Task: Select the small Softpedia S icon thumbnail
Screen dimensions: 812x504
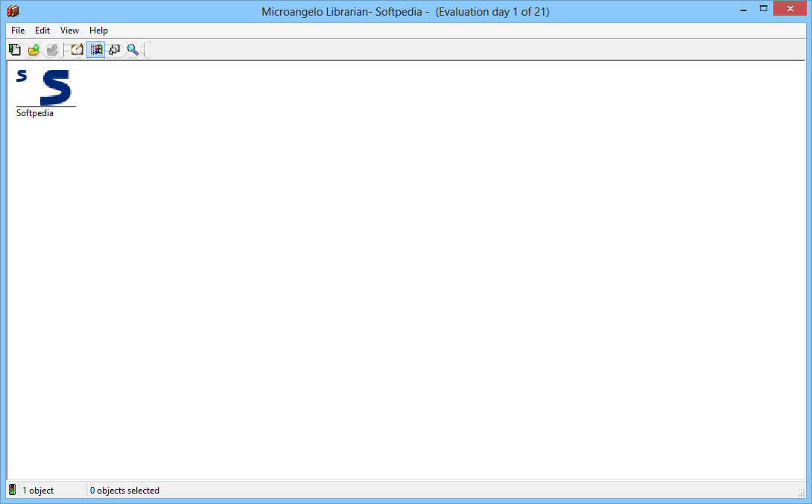Action: (22, 76)
